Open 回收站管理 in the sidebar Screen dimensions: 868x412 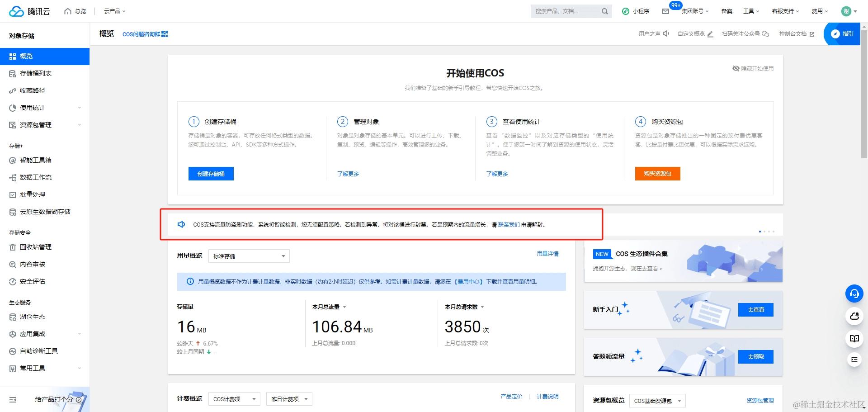tap(45, 247)
